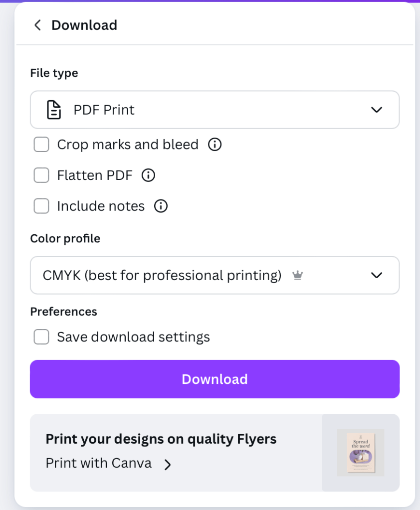The height and width of the screenshot is (510, 420).
Task: Open the Print with Canva link
Action: 99,463
